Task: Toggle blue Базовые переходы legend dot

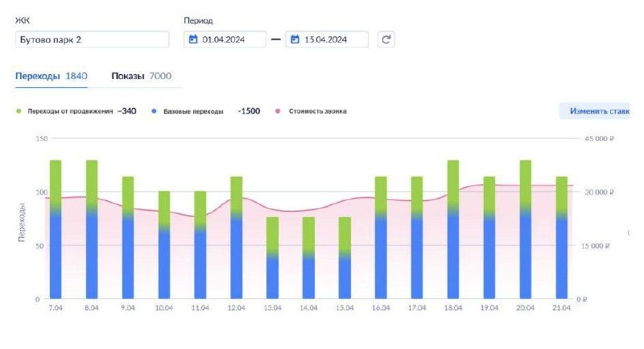Action: point(154,111)
